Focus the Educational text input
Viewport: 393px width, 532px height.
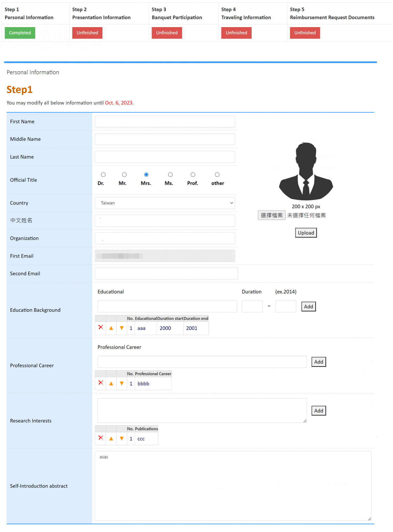pos(167,306)
